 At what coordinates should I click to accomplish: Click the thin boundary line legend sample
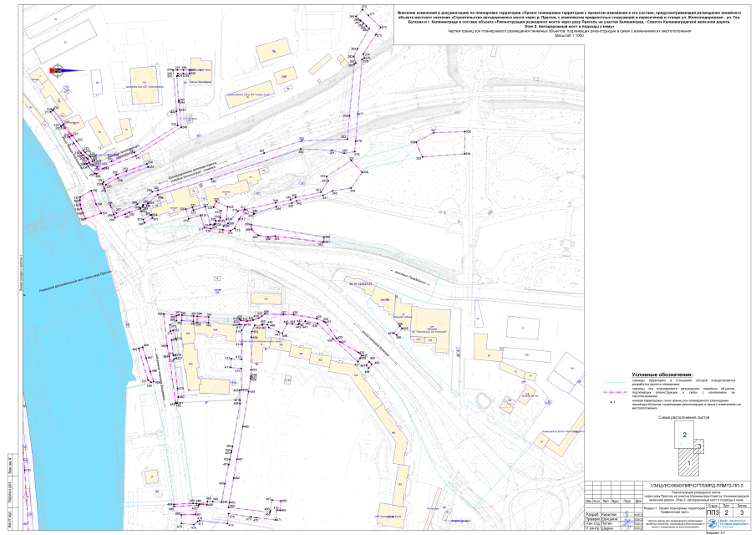click(616, 382)
